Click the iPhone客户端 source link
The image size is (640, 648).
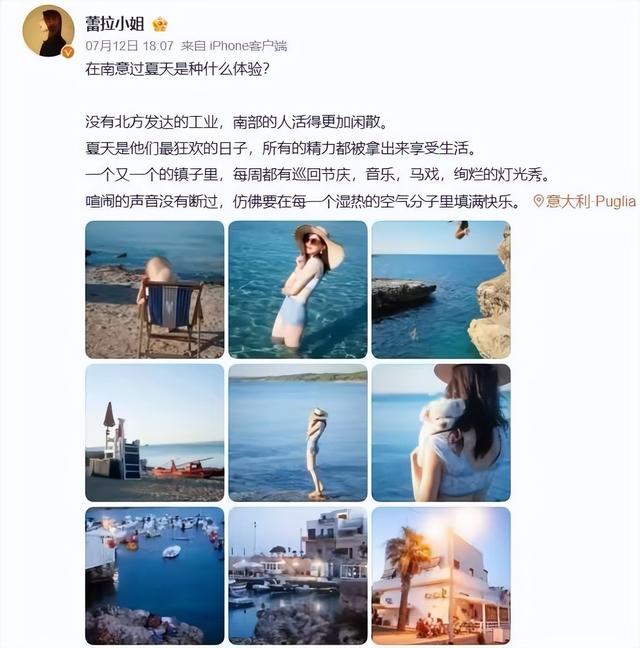(248, 45)
